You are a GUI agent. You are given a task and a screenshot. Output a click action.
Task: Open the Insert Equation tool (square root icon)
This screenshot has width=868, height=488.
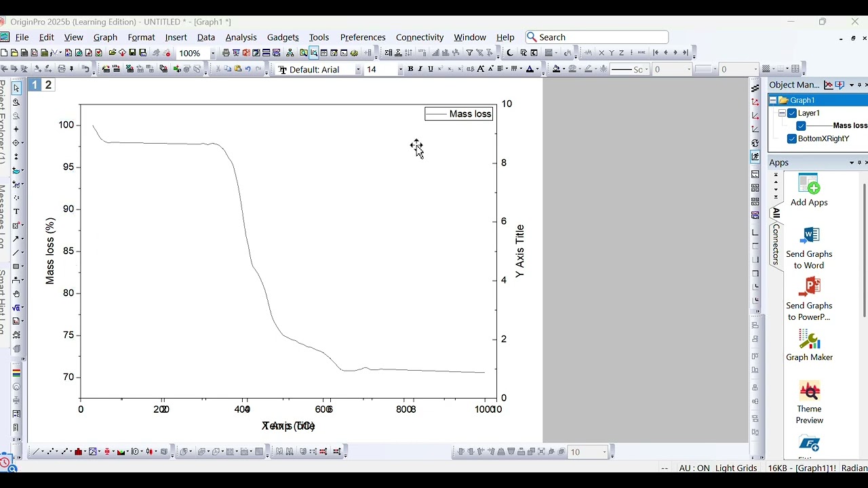pyautogui.click(x=16, y=308)
